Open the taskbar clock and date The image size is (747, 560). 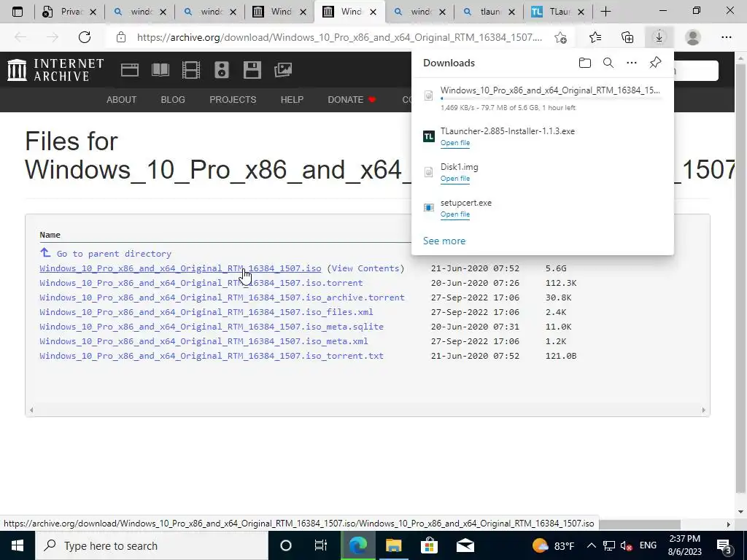point(685,545)
